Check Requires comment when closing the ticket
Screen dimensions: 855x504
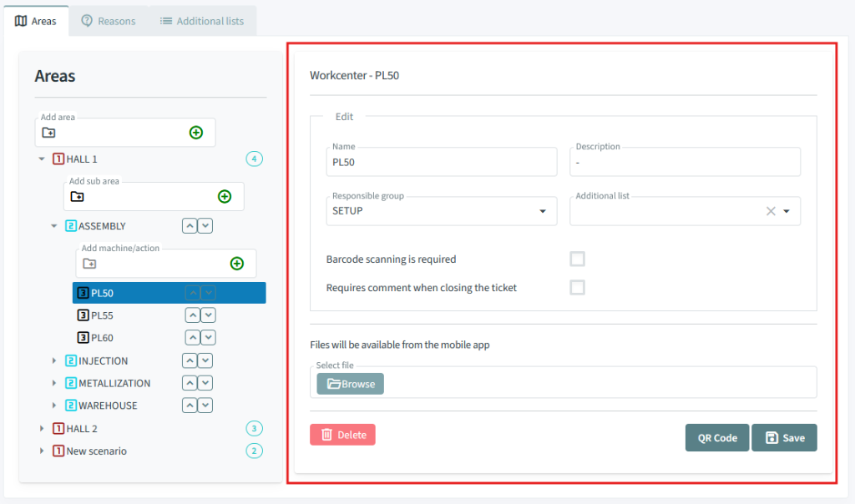tap(577, 287)
